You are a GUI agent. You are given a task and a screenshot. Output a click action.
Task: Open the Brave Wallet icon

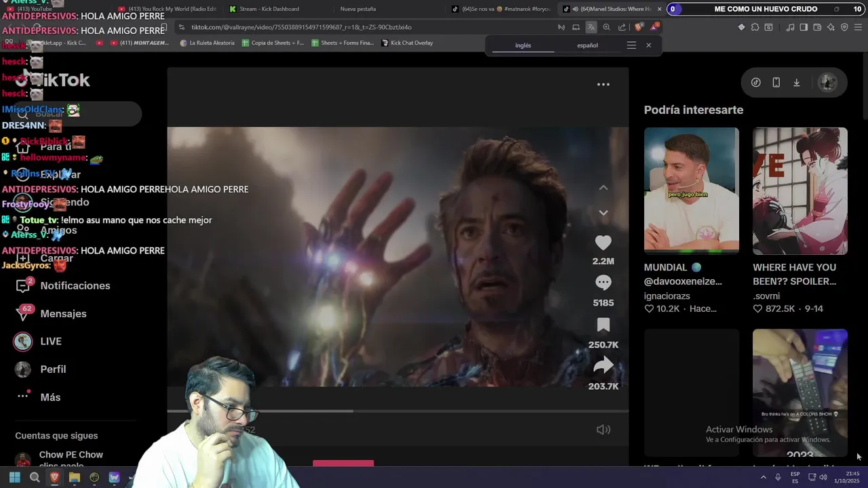(x=817, y=27)
